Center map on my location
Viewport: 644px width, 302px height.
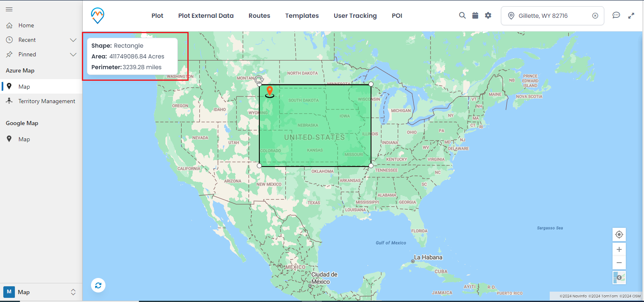pos(619,234)
